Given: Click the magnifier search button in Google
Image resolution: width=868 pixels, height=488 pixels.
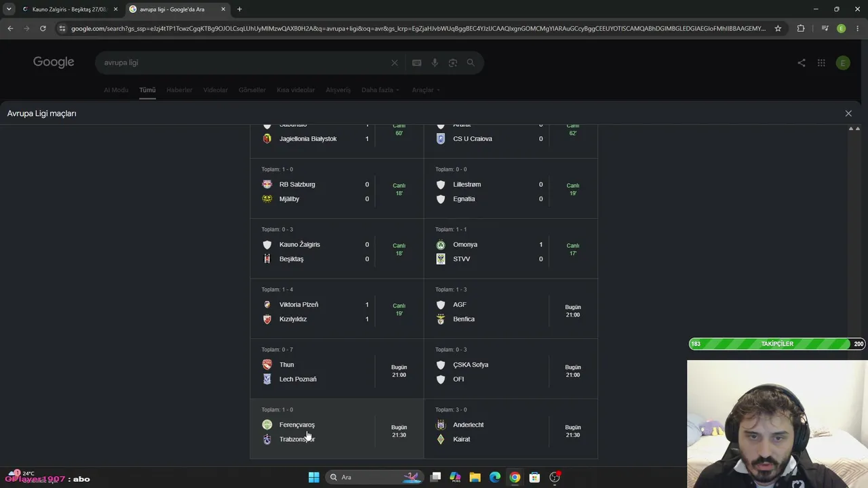Looking at the screenshot, I should 471,62.
